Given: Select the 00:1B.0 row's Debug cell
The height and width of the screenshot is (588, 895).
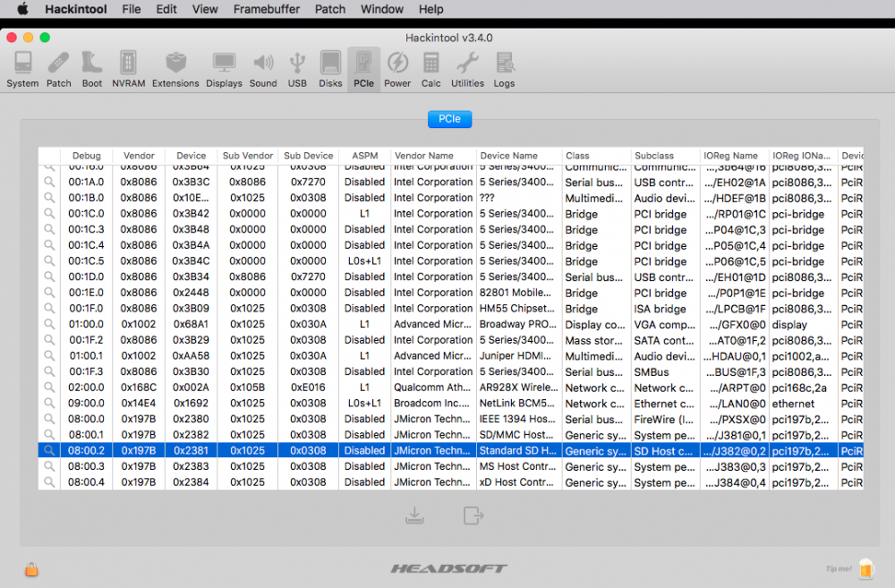Looking at the screenshot, I should tap(86, 198).
